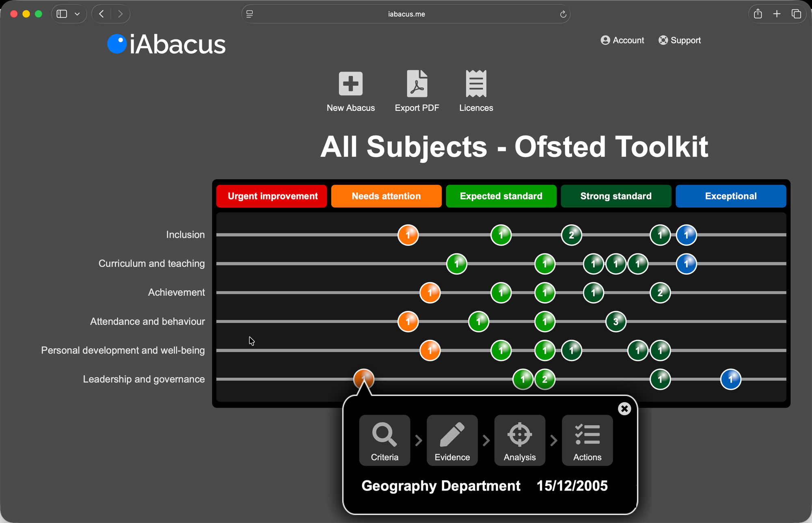The width and height of the screenshot is (812, 523).
Task: Open the Licences receipt icon
Action: (476, 84)
